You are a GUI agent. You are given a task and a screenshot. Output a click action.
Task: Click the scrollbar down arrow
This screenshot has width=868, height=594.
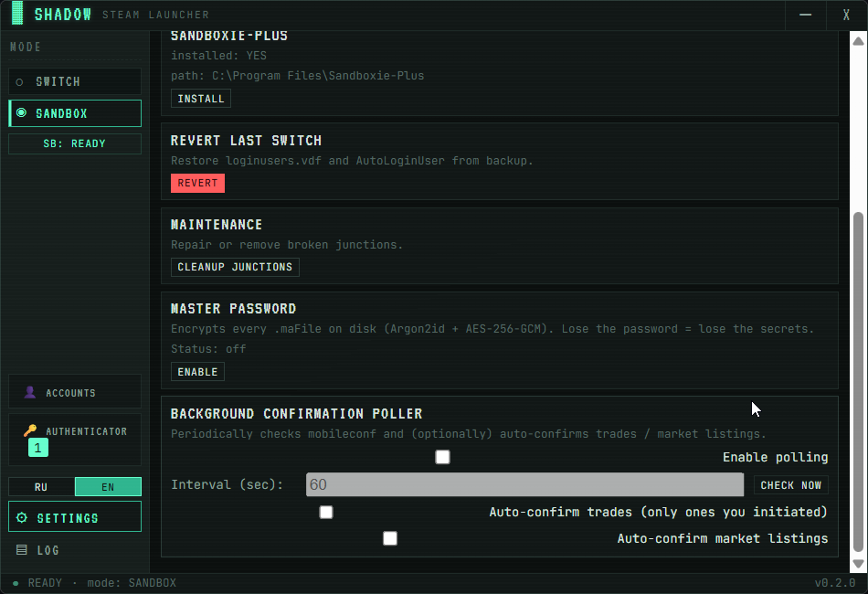click(858, 564)
